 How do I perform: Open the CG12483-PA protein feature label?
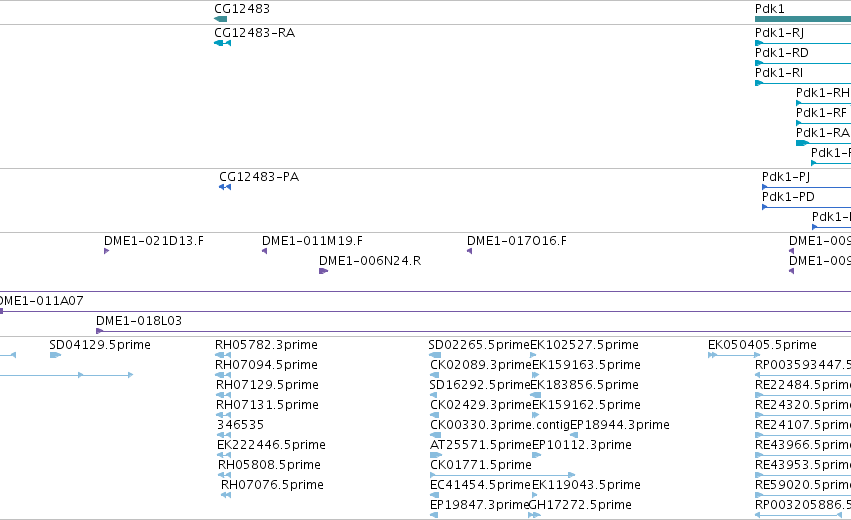(x=259, y=177)
